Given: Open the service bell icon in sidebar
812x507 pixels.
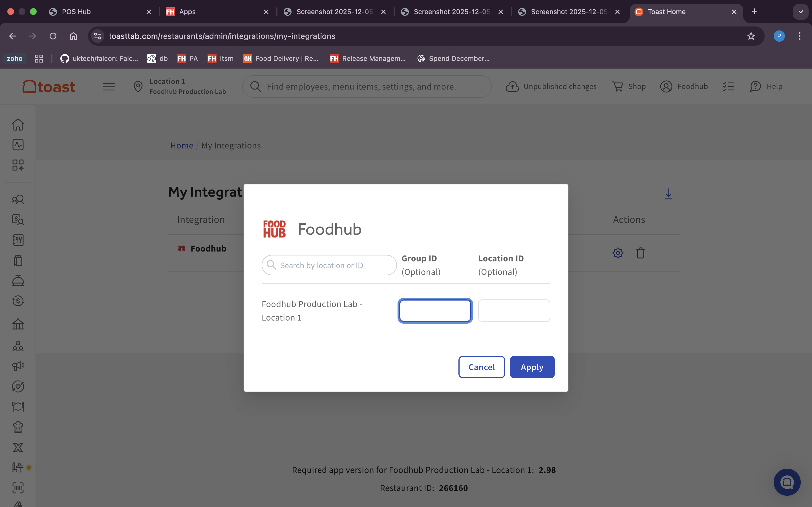Looking at the screenshot, I should pyautogui.click(x=18, y=280).
